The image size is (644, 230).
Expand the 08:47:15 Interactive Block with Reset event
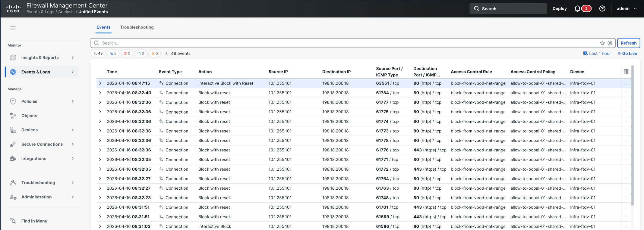tap(100, 83)
